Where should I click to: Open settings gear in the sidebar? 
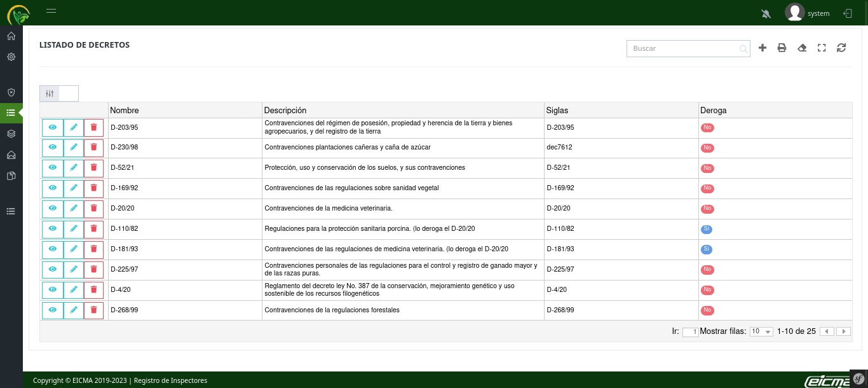(x=11, y=57)
